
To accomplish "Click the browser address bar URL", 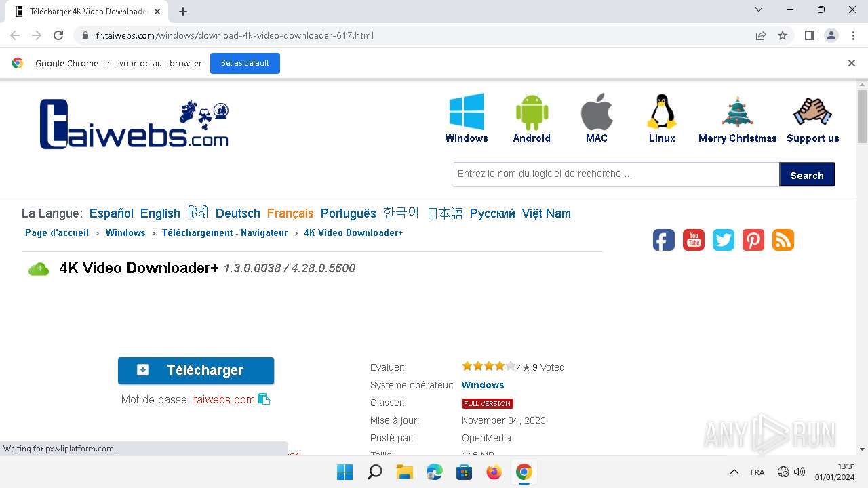I will 235,35.
